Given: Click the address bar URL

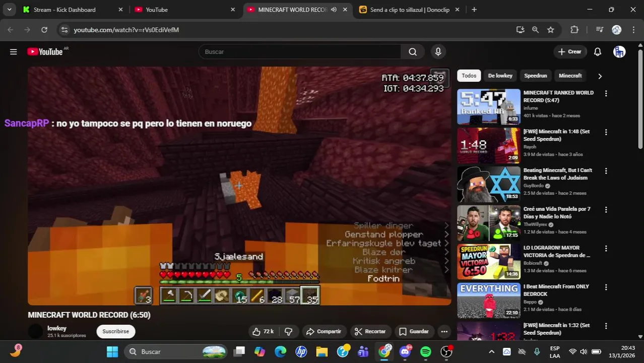Looking at the screenshot, I should tap(126, 30).
